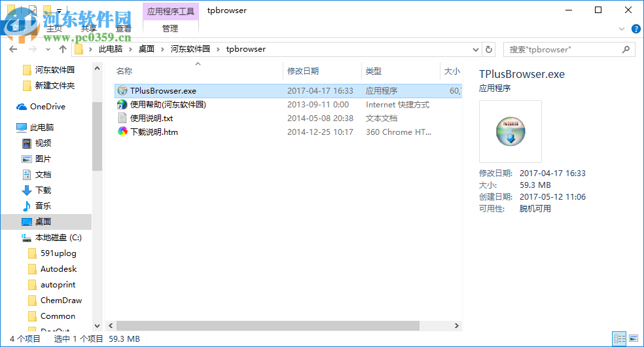Screen dimensions: 644x347
Task: Open 本地磁盘 (C:) drive icon
Action: click(x=27, y=238)
